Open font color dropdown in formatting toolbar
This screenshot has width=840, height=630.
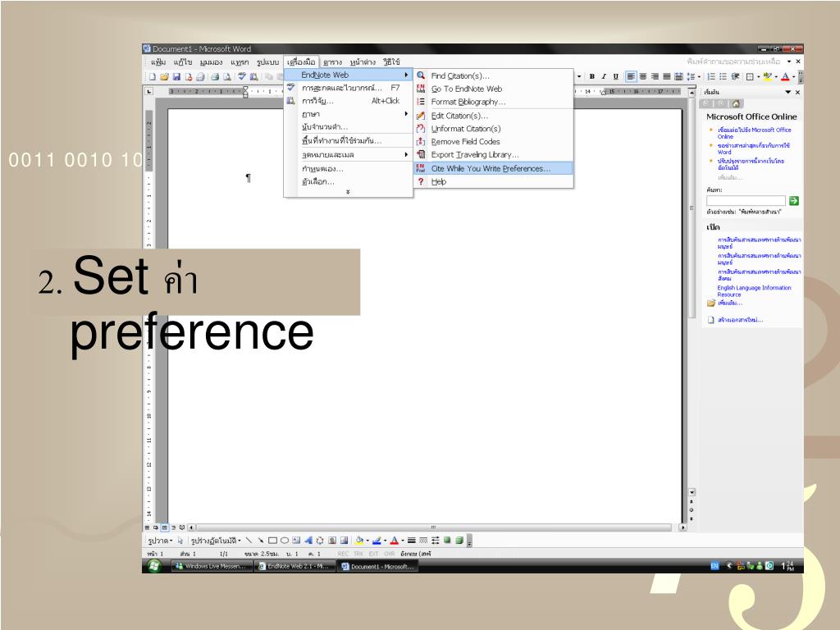pos(793,76)
